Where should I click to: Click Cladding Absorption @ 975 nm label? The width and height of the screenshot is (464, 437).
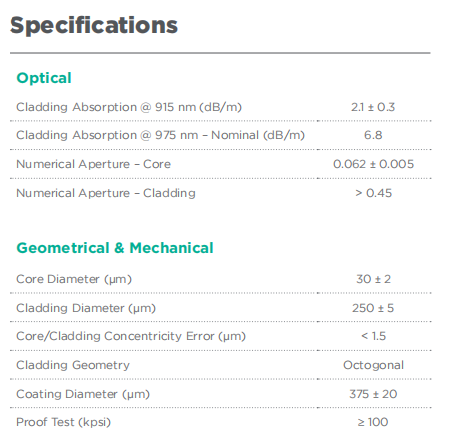(x=160, y=135)
